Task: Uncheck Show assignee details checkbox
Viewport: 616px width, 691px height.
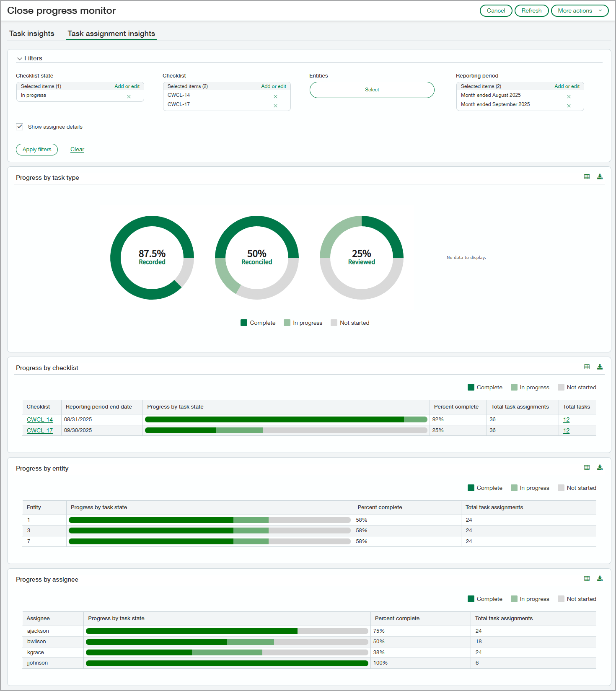Action: coord(20,127)
